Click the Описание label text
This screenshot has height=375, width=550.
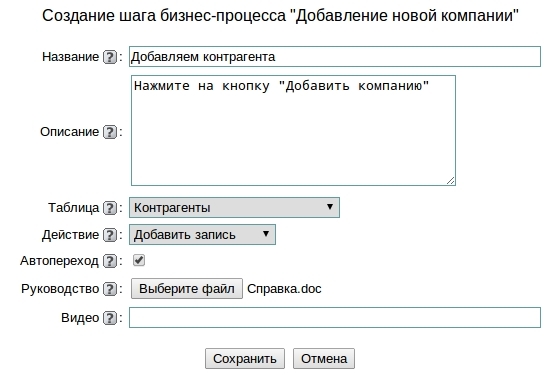pos(69,132)
